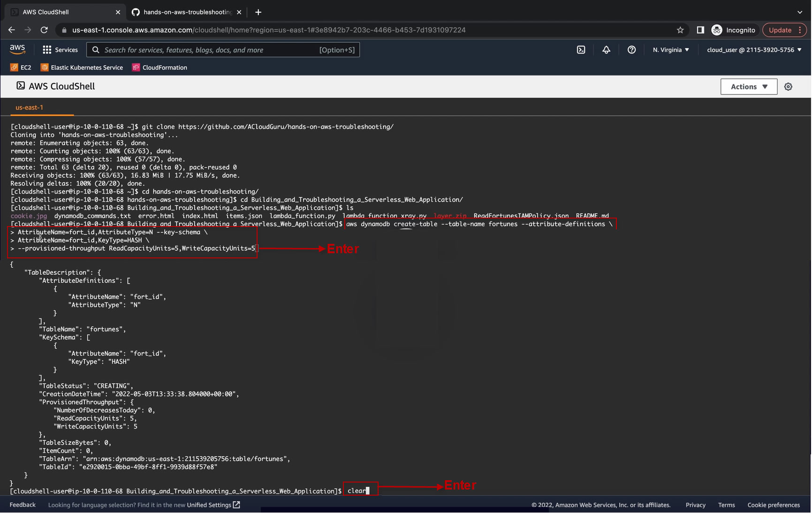Open the Feedback link
Screen dimensions: 812x513
coord(23,505)
